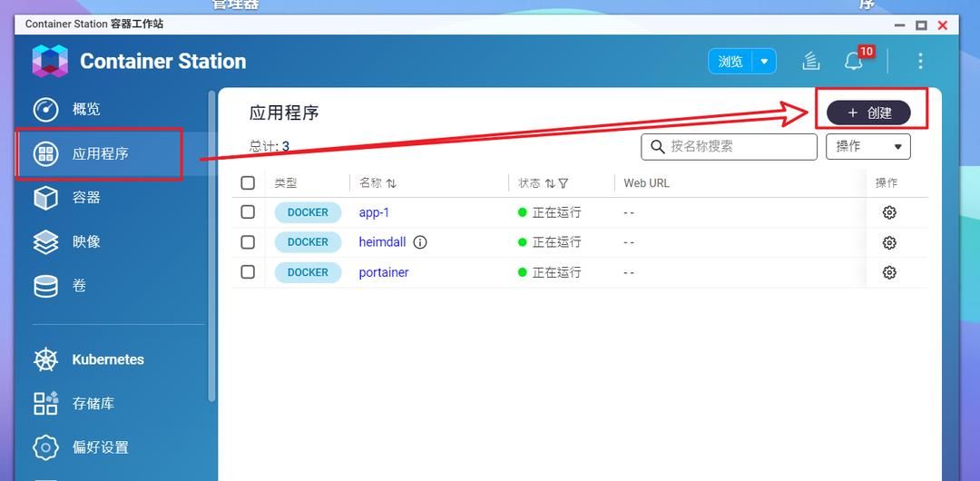Check the checkbox for portainer
Image resolution: width=980 pixels, height=481 pixels.
pyautogui.click(x=248, y=272)
